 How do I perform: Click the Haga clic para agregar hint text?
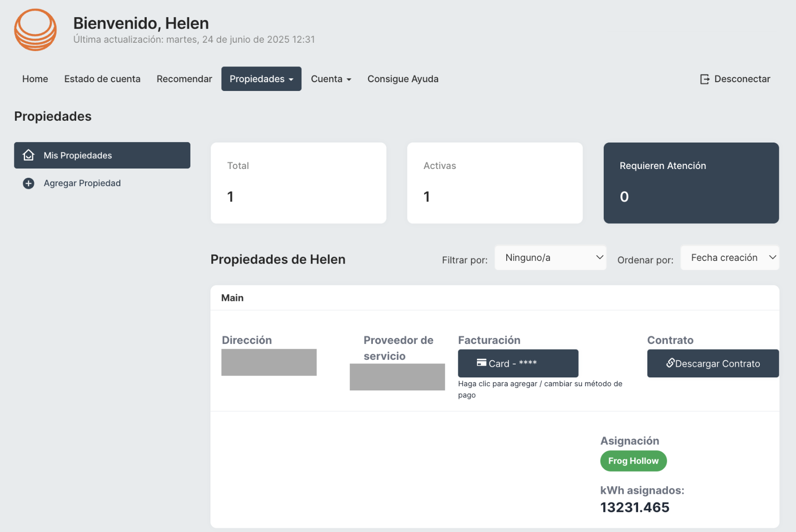(540, 389)
